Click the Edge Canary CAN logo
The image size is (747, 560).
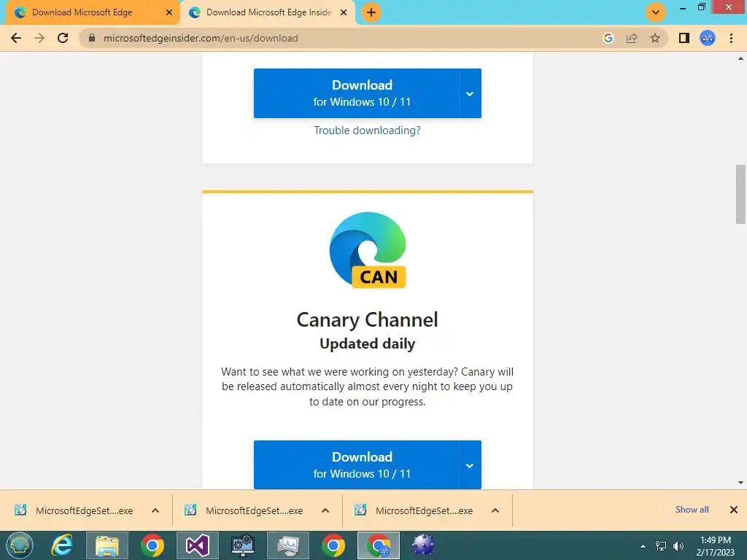[368, 250]
